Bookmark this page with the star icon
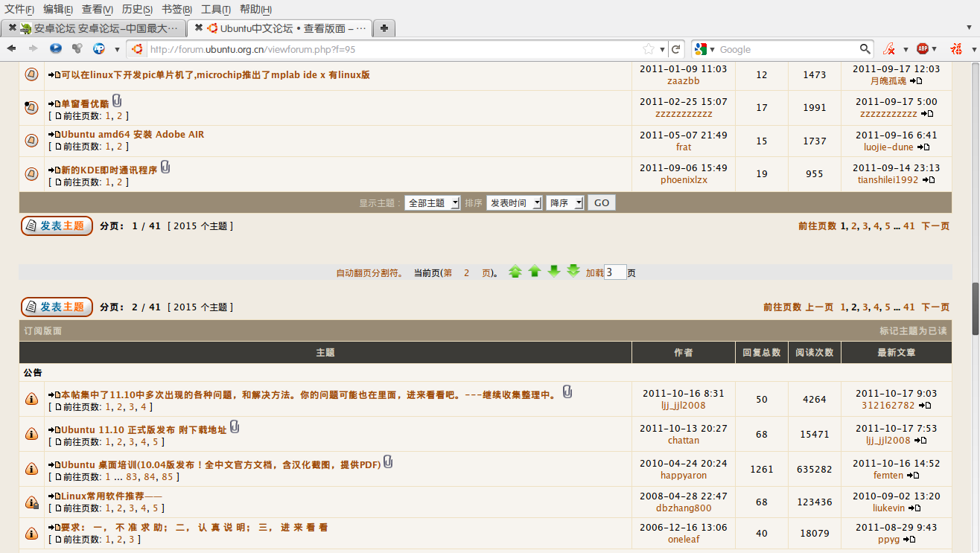Viewport: 980px width, 553px height. pyautogui.click(x=649, y=49)
